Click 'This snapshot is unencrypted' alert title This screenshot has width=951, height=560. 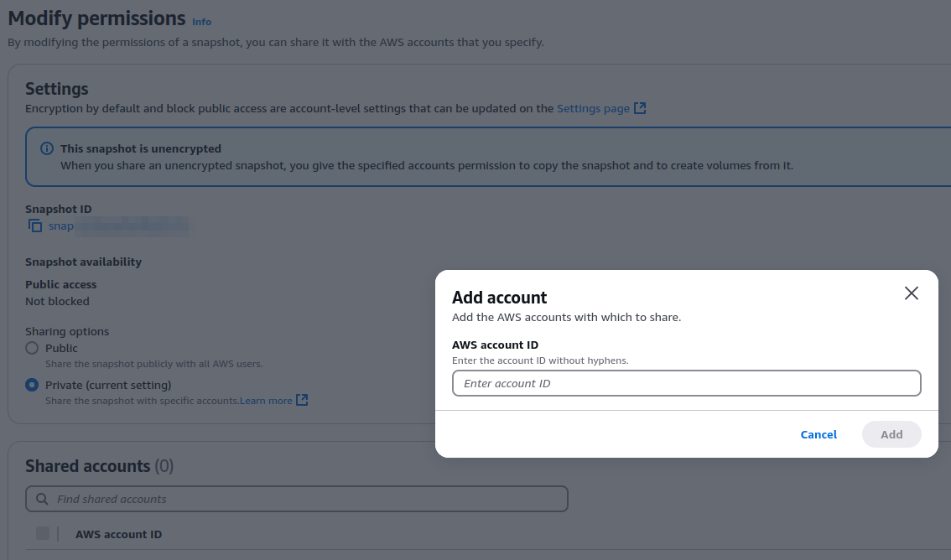[141, 148]
